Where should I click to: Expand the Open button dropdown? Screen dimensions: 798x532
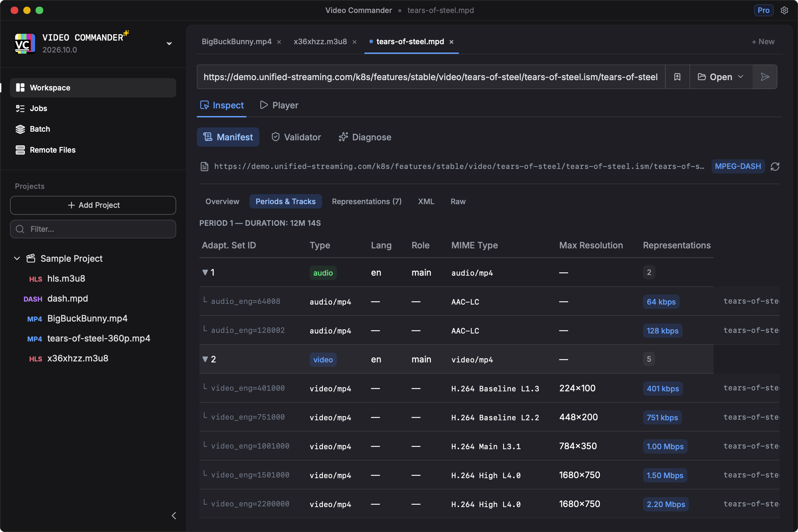click(x=741, y=77)
